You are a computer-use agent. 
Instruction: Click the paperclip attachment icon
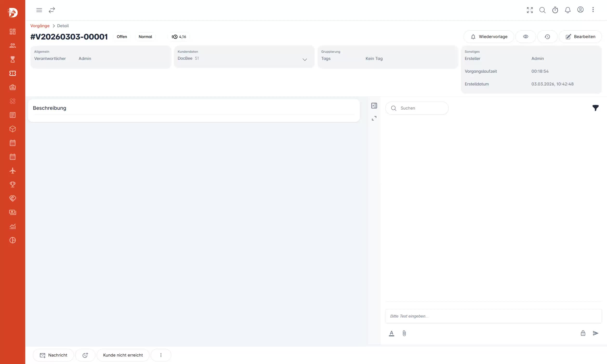404,333
